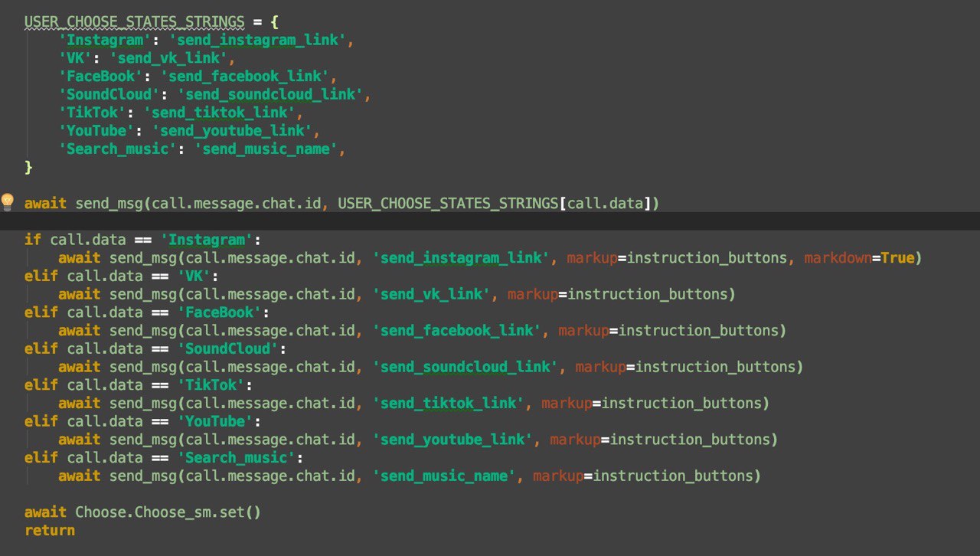Screen dimensions: 980x556
Task: Click 'send_youtube_link' inside the send_msg call
Action: coord(453,439)
